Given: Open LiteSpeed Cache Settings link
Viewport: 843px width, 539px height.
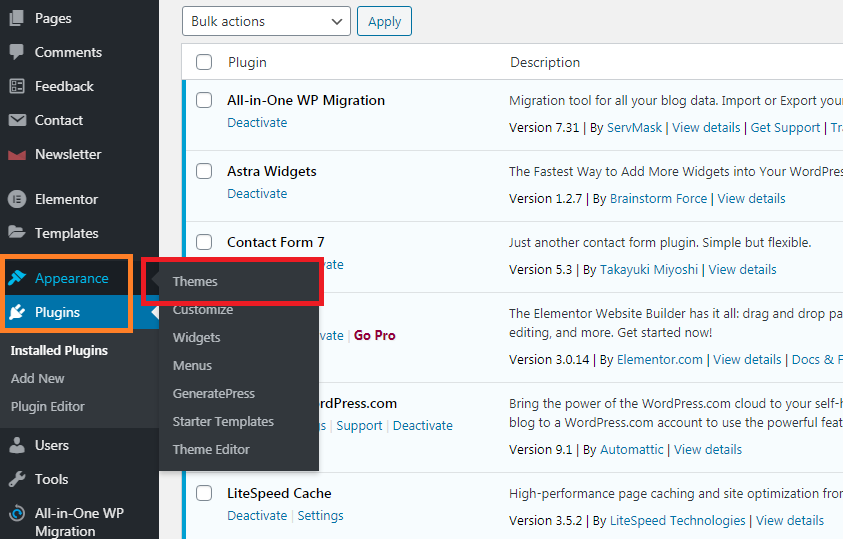Looking at the screenshot, I should pos(320,515).
